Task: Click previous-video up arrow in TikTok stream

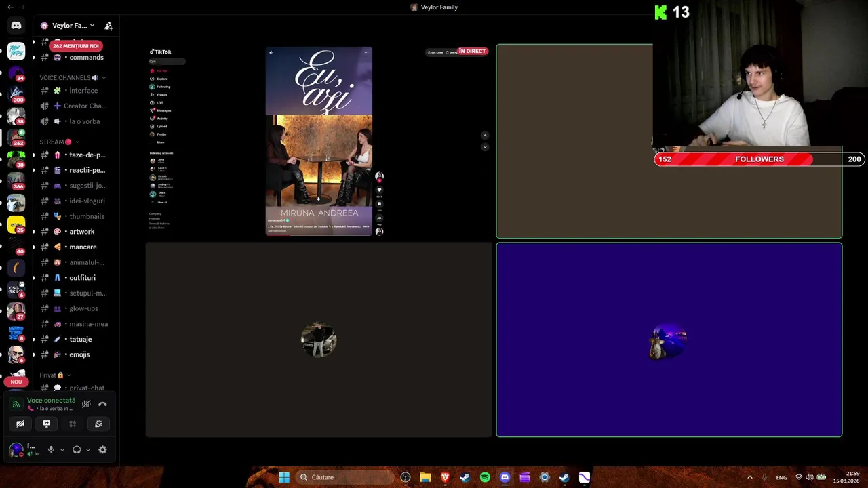Action: click(484, 136)
